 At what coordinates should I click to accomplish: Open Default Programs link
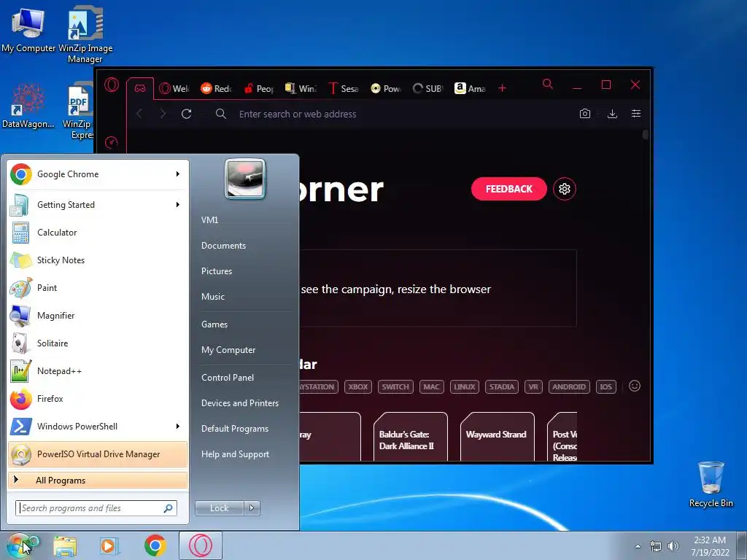pos(234,429)
